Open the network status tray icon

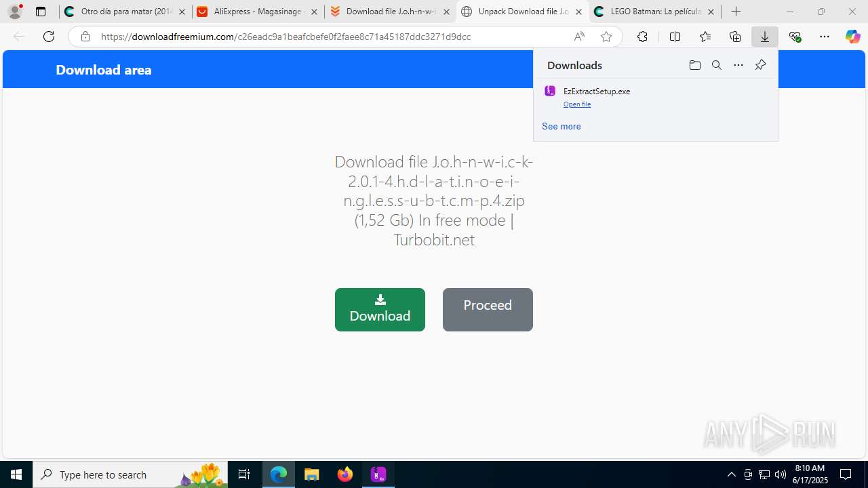tap(764, 474)
